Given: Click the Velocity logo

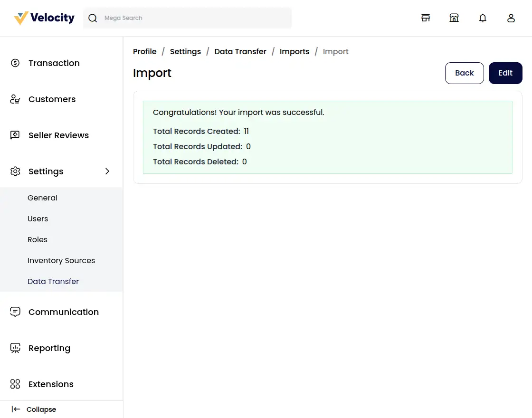Looking at the screenshot, I should [x=44, y=18].
